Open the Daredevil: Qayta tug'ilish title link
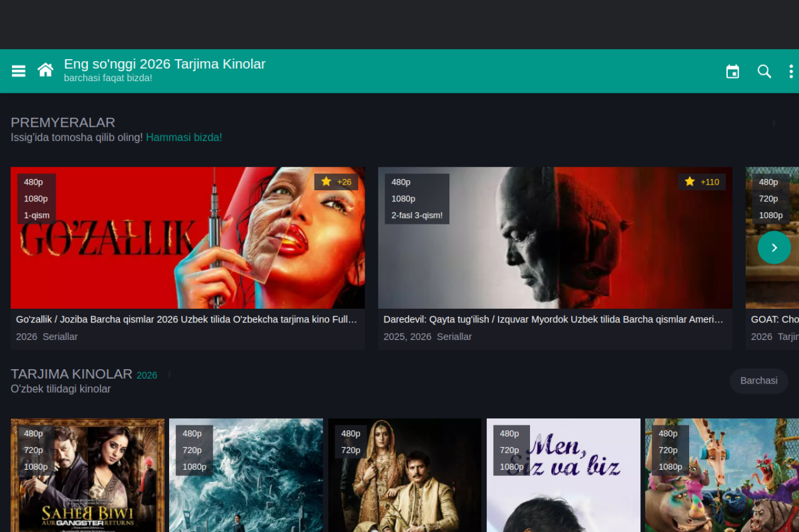 click(554, 319)
